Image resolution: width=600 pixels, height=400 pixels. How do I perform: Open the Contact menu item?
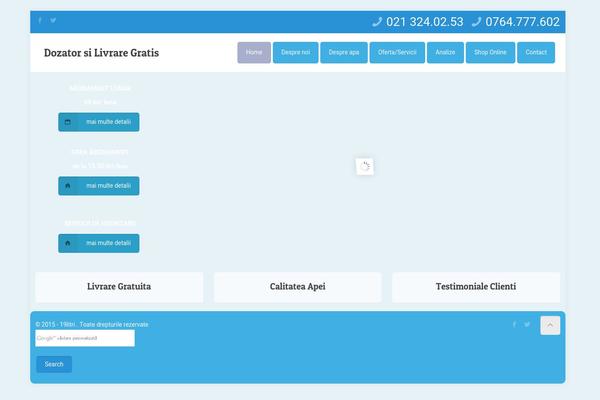[536, 52]
